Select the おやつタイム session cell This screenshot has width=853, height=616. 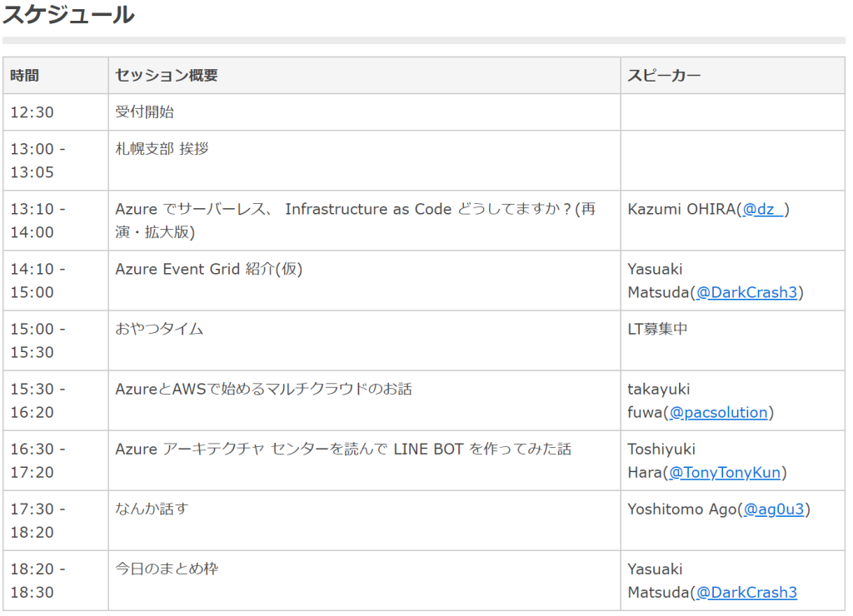click(365, 340)
